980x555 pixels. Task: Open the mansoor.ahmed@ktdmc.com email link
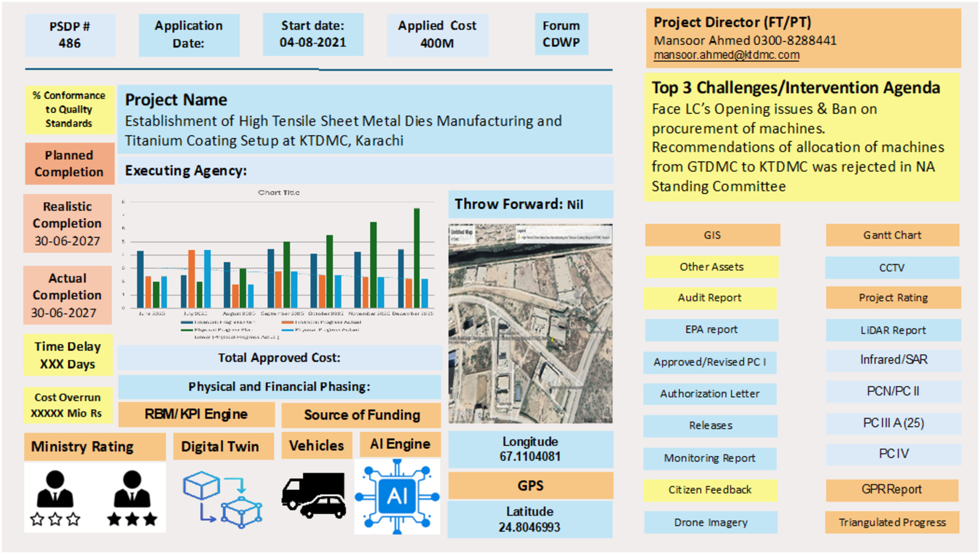(726, 55)
